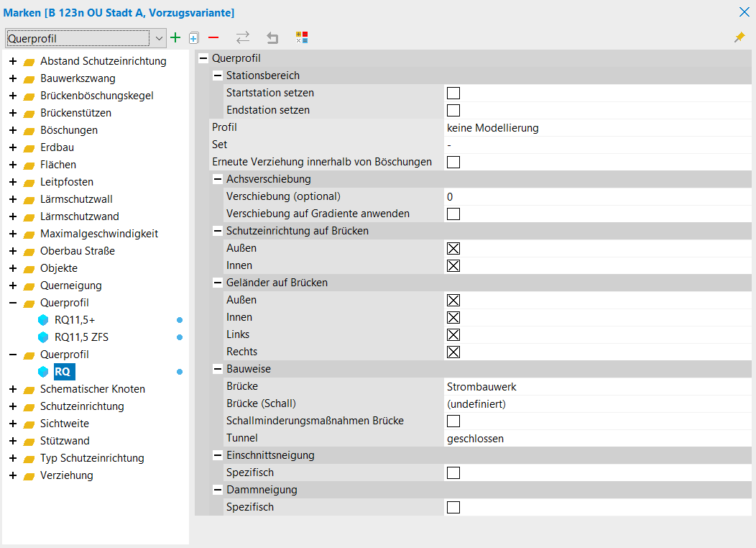
Task: Expand the Lärmschutzwand tree node
Action: coord(13,216)
